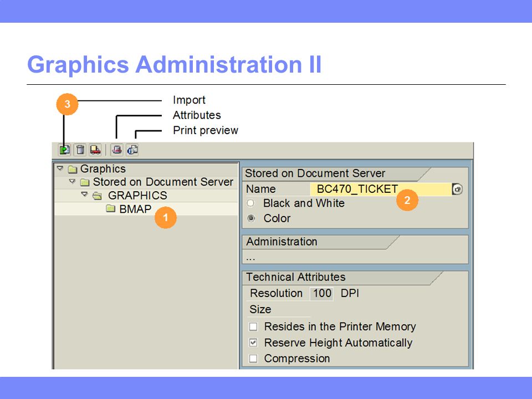Click the Name field containing BC470_TICKET

[x=381, y=189]
